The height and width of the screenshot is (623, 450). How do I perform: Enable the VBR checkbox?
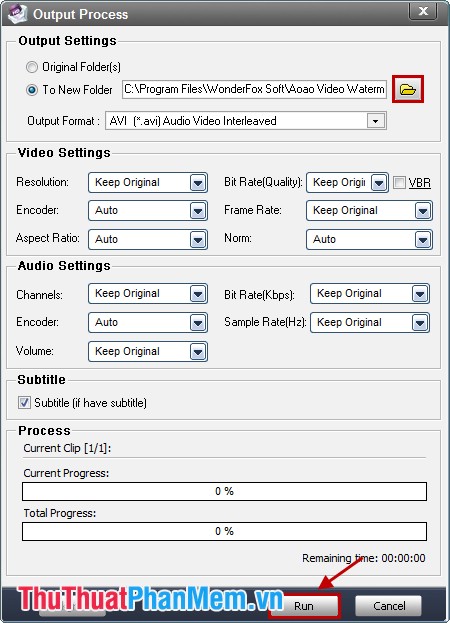(x=399, y=182)
